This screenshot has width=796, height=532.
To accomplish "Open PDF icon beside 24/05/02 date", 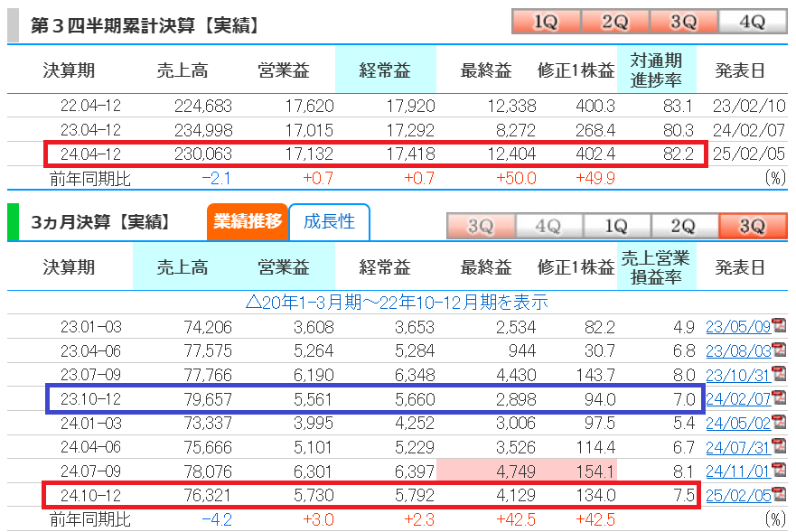I will click(x=779, y=422).
